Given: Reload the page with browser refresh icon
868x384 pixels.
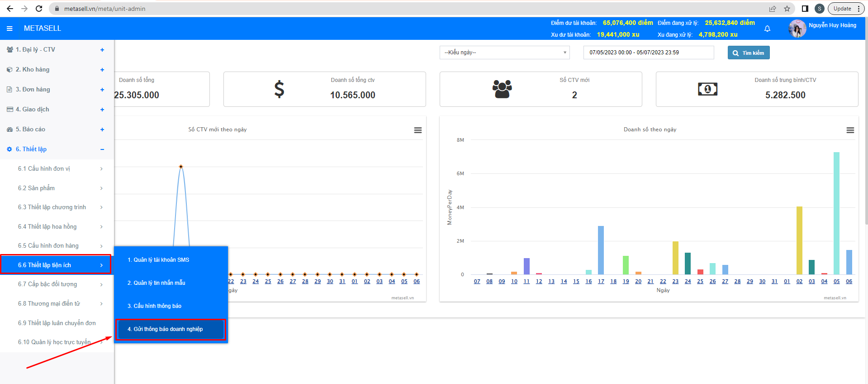Looking at the screenshot, I should (39, 9).
